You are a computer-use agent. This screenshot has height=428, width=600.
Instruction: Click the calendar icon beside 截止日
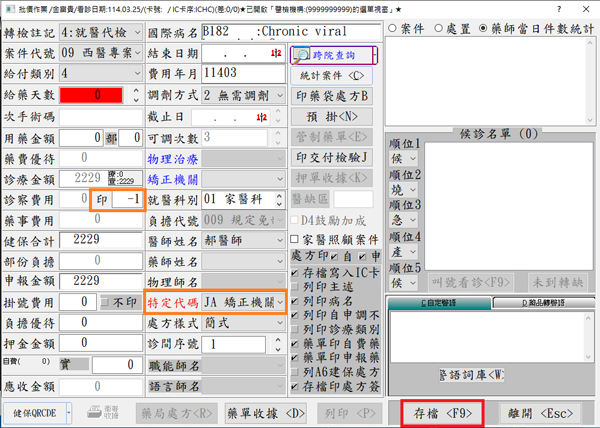(277, 116)
